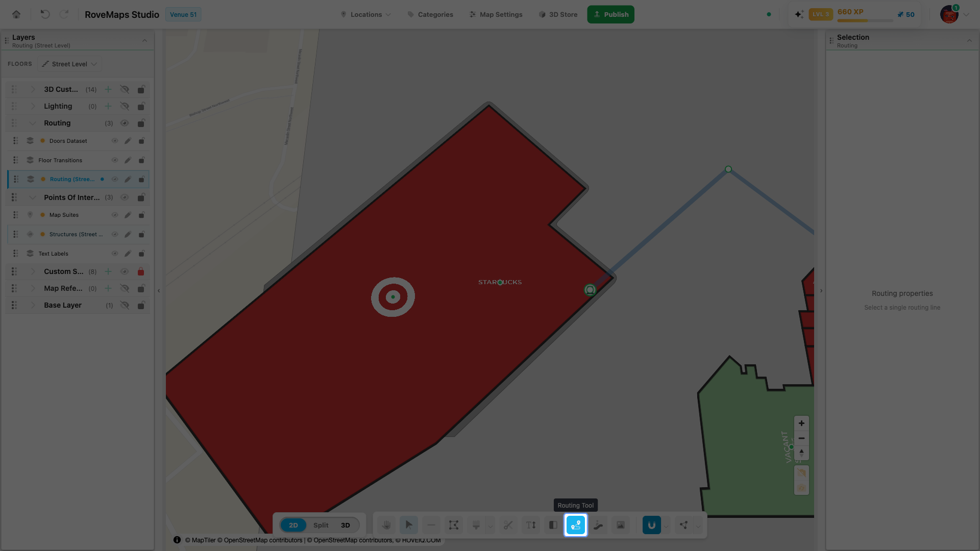Click the 660 XP progress bar
Screen dimensions: 980x551
tap(865, 20)
